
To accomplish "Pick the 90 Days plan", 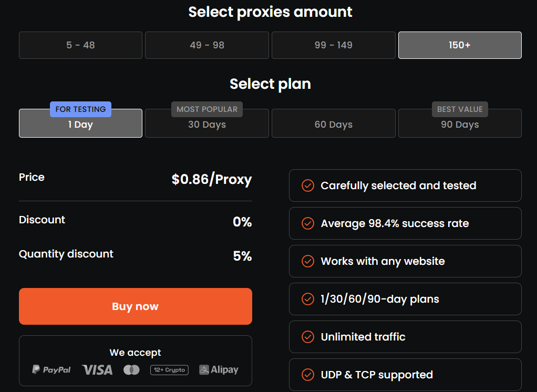I will [460, 125].
